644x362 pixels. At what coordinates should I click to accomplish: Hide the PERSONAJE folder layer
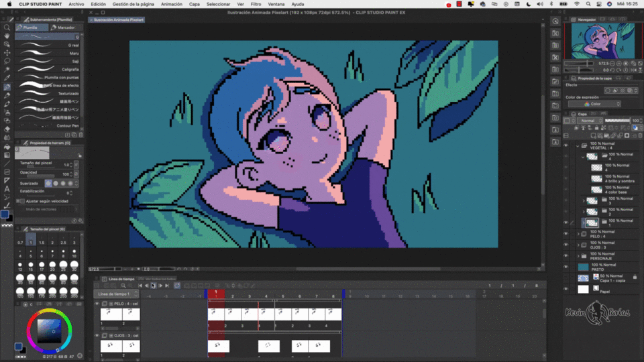tap(566, 256)
